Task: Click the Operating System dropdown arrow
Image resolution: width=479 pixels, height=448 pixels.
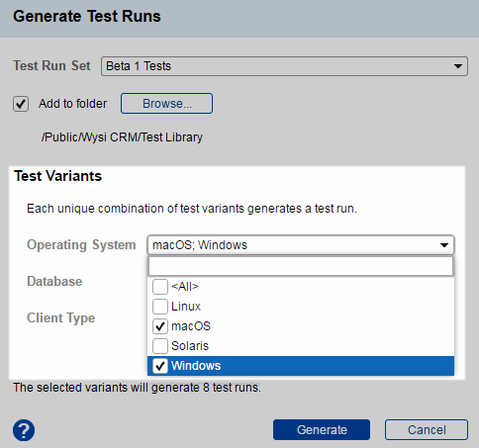Action: (x=444, y=245)
